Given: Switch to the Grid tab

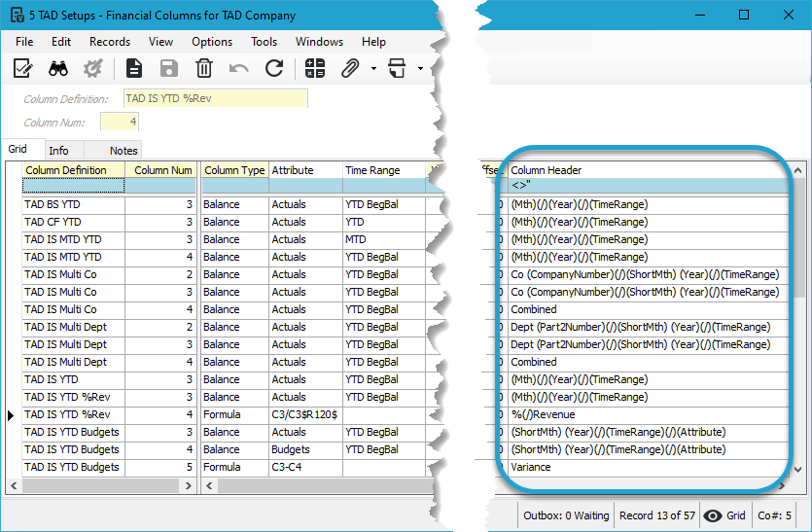Looking at the screenshot, I should (x=22, y=149).
